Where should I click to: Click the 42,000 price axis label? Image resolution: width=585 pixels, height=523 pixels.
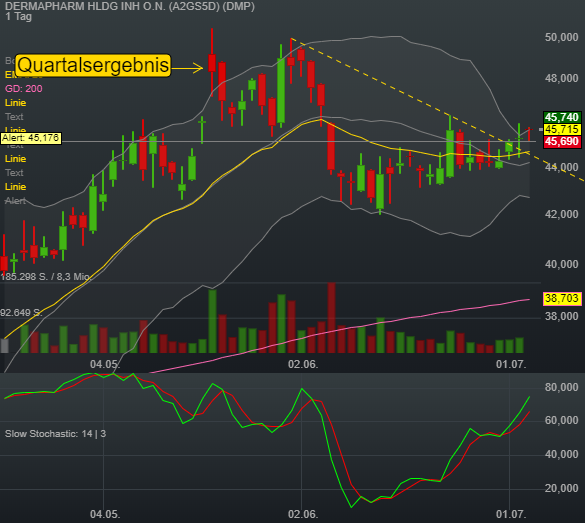tap(561, 214)
